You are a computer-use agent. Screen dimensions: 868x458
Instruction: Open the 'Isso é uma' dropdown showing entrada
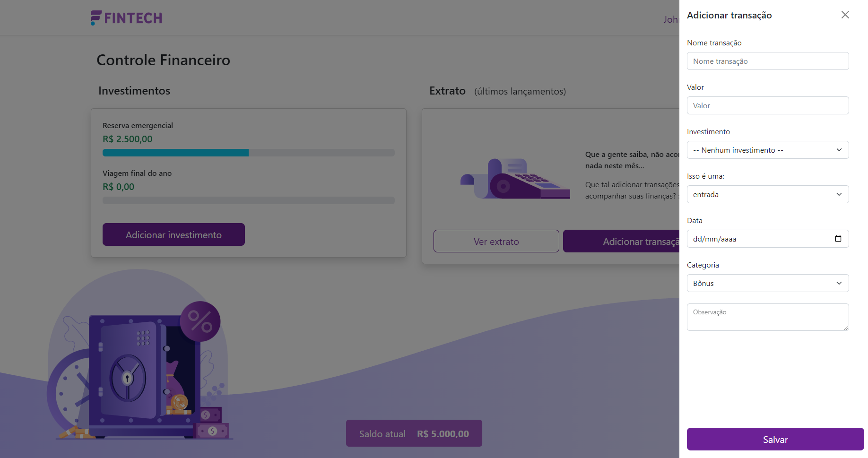767,194
